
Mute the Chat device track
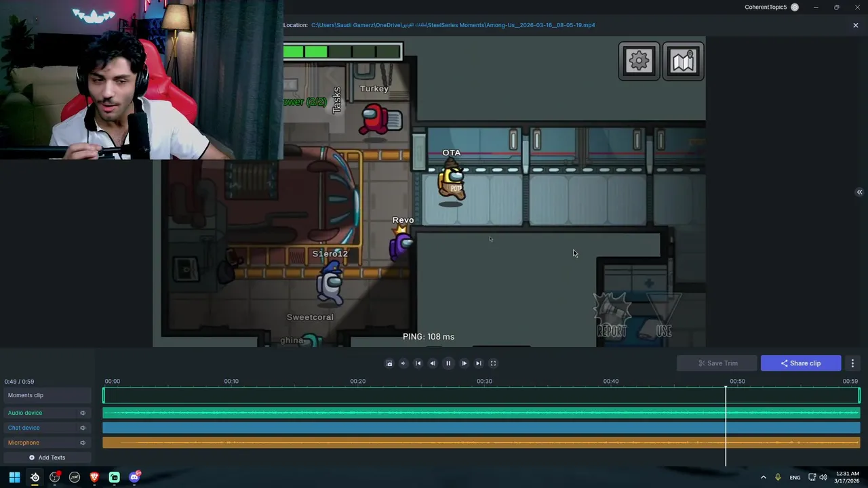click(x=83, y=428)
